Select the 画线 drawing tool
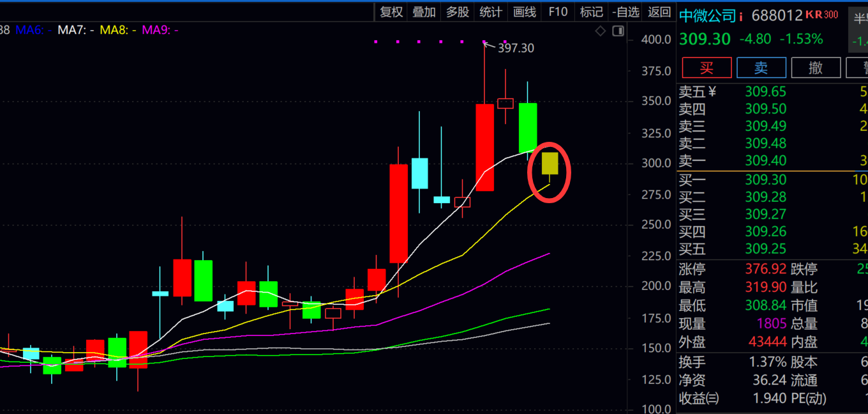The image size is (868, 414). (524, 11)
